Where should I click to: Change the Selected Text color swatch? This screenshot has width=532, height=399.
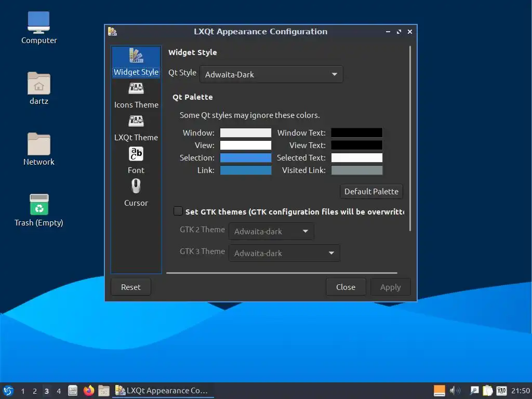[x=357, y=158]
